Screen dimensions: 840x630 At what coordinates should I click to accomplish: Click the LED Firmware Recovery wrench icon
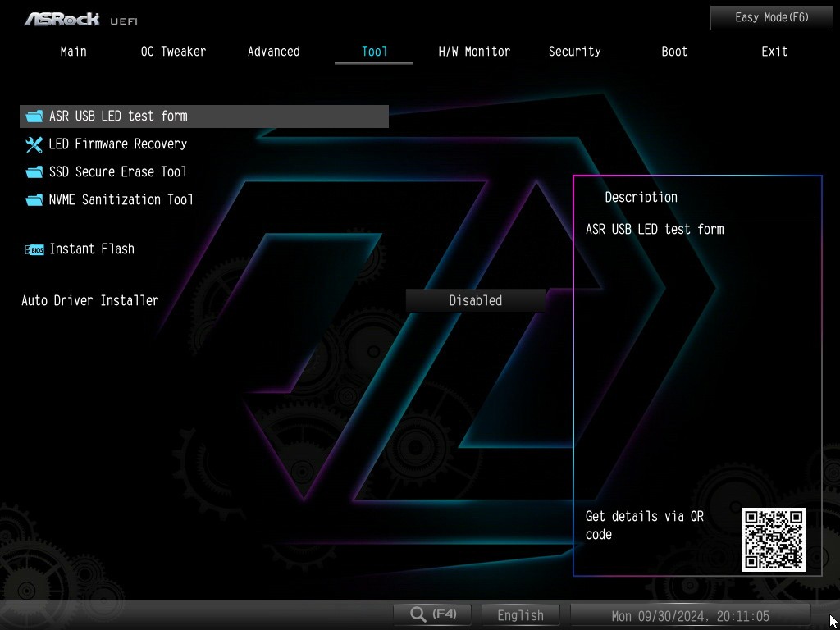[x=34, y=144]
